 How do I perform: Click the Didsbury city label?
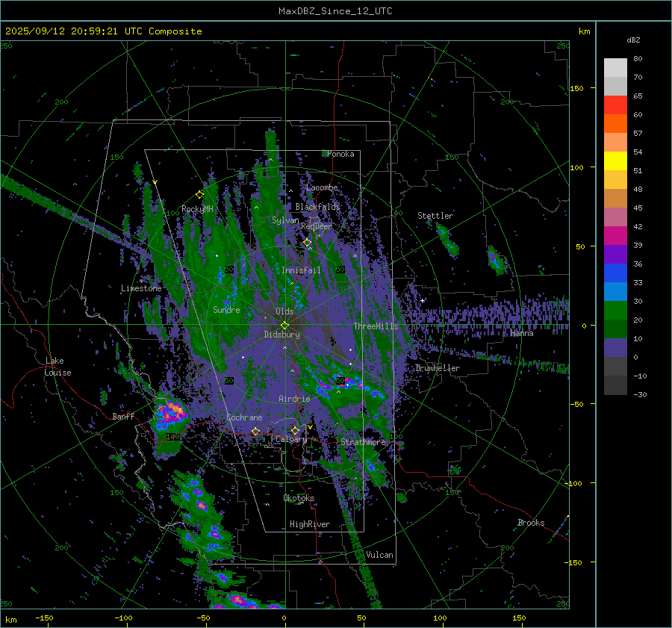tap(281, 335)
